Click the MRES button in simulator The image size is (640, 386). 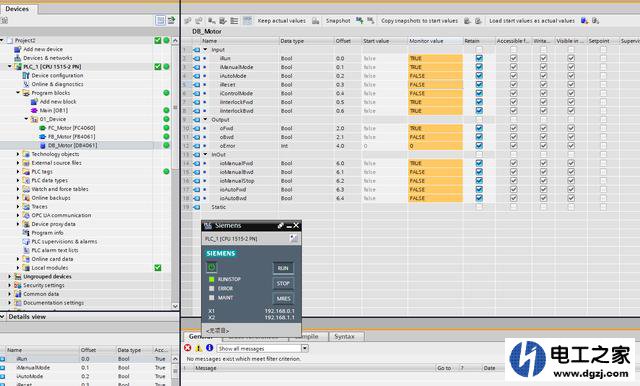pyautogui.click(x=283, y=298)
